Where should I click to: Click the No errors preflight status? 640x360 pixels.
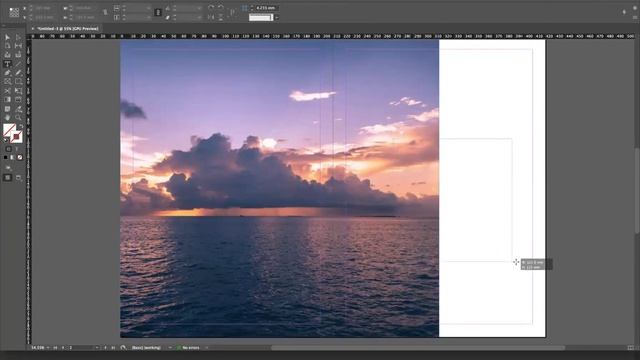coord(191,348)
